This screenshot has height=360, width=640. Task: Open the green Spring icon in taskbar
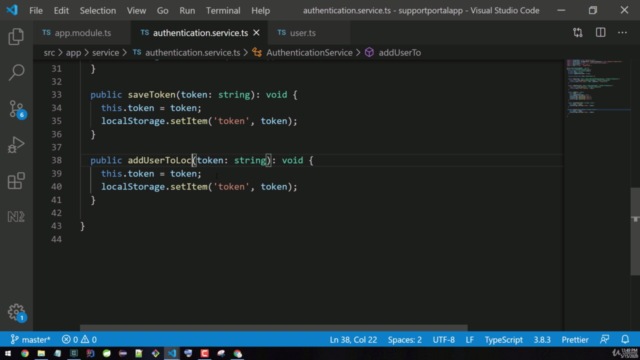click(x=107, y=353)
